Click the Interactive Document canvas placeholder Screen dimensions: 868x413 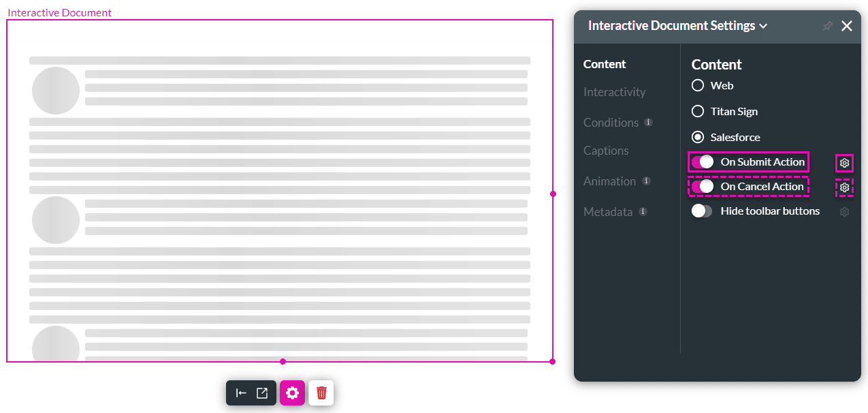(281, 191)
